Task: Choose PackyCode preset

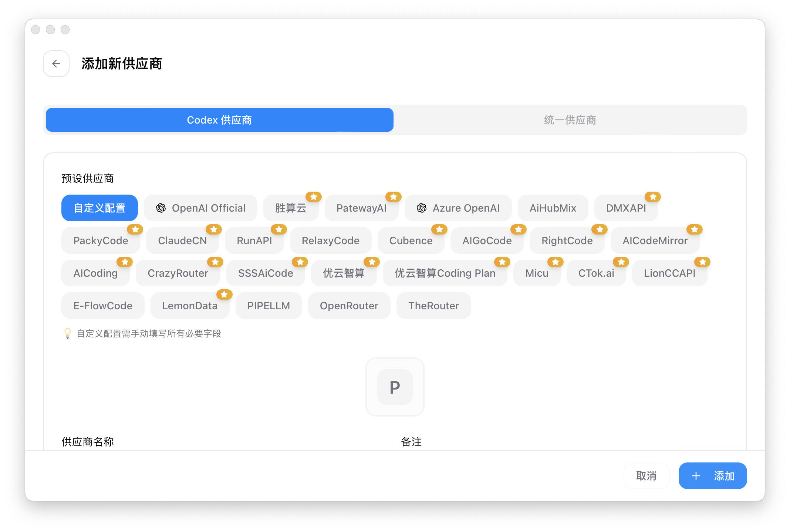Action: click(x=101, y=240)
